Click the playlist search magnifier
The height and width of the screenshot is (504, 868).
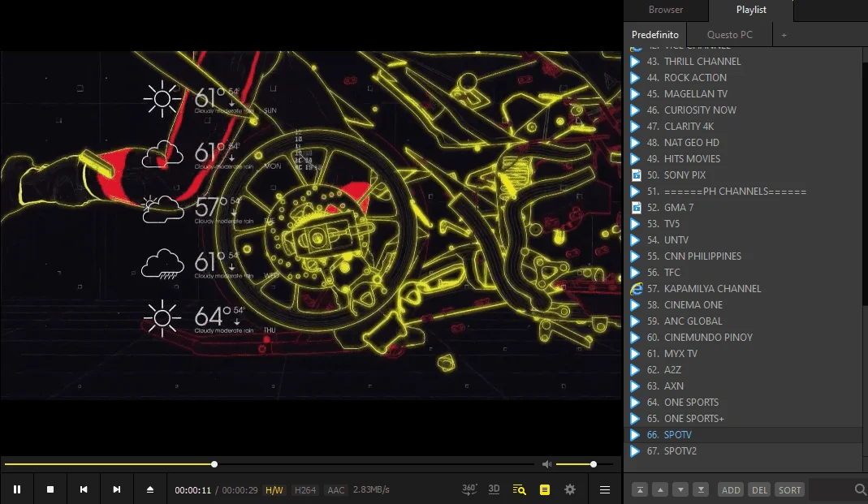860,489
